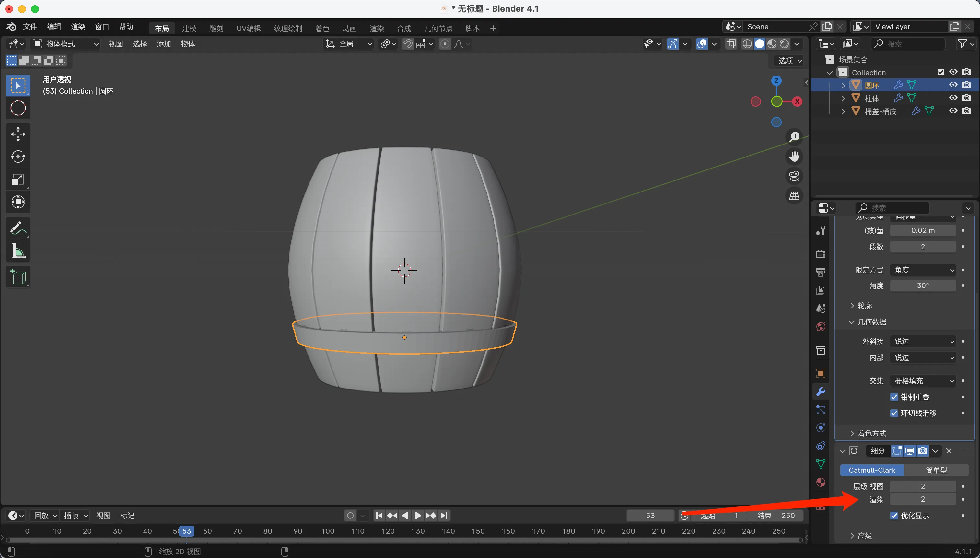
Task: Click the Add Cube tool
Action: pos(18,277)
